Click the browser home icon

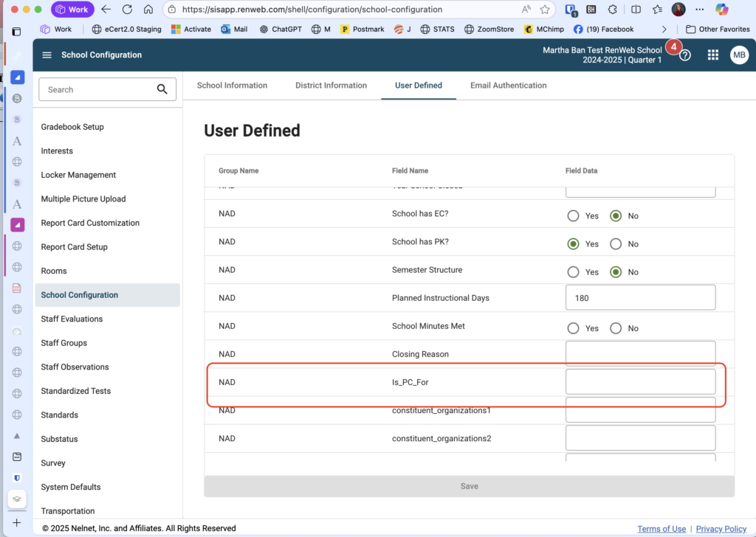148,10
